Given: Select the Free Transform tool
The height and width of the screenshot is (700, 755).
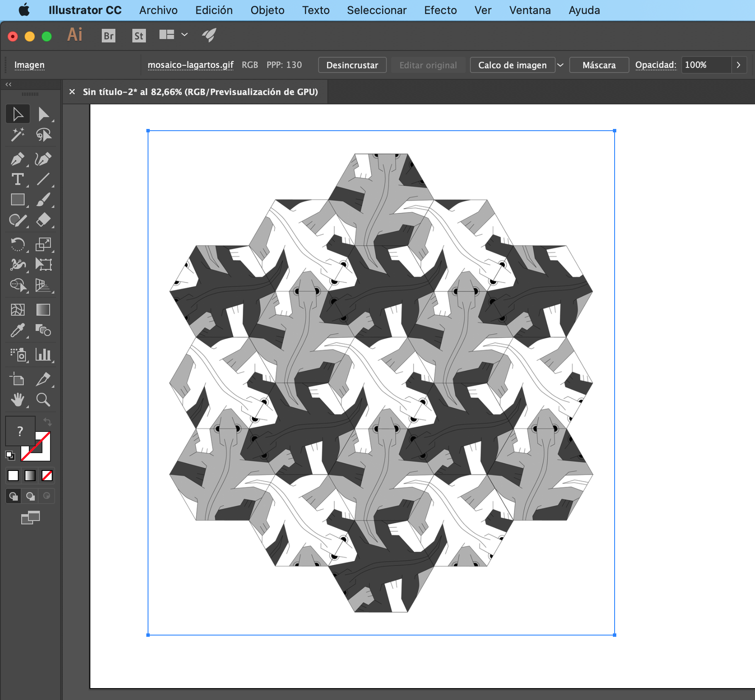Looking at the screenshot, I should 43,265.
